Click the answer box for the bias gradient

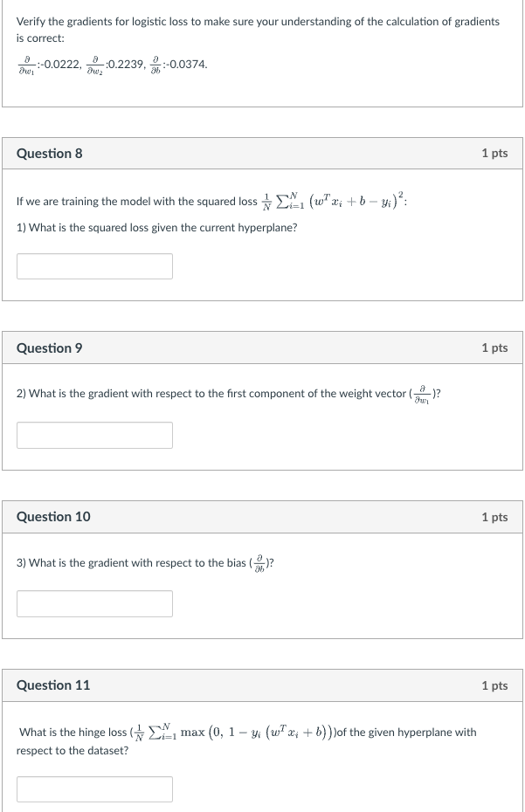click(x=94, y=602)
